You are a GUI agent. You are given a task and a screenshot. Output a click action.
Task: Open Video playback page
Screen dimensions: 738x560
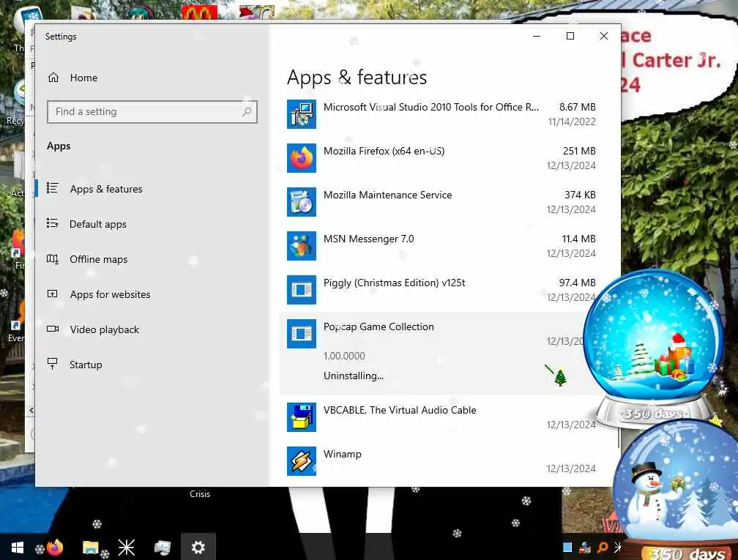click(105, 329)
